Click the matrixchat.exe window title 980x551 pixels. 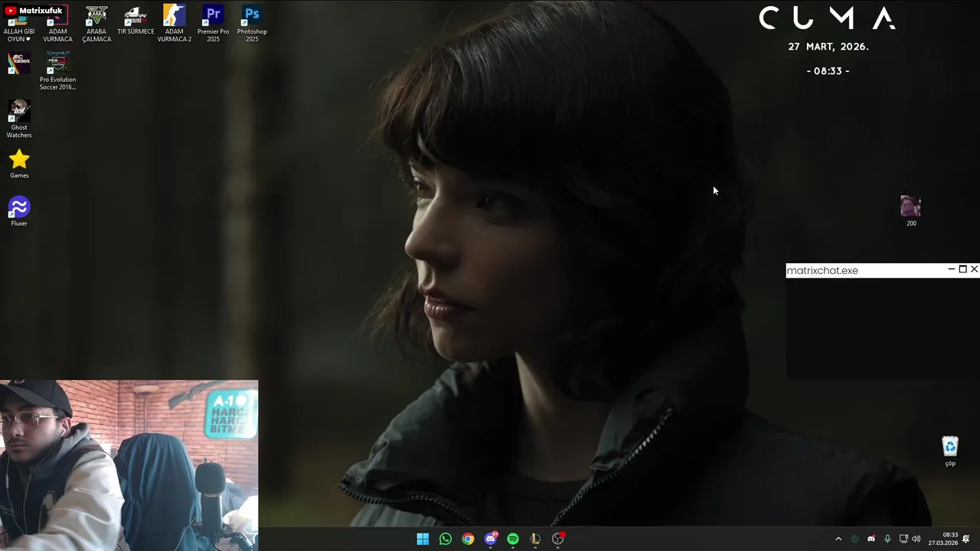click(x=822, y=270)
